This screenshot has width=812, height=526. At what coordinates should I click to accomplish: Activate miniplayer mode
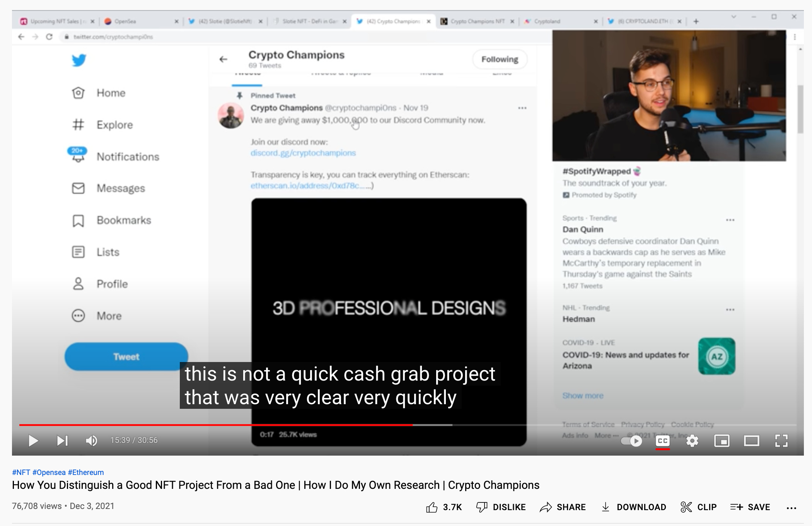[722, 441]
